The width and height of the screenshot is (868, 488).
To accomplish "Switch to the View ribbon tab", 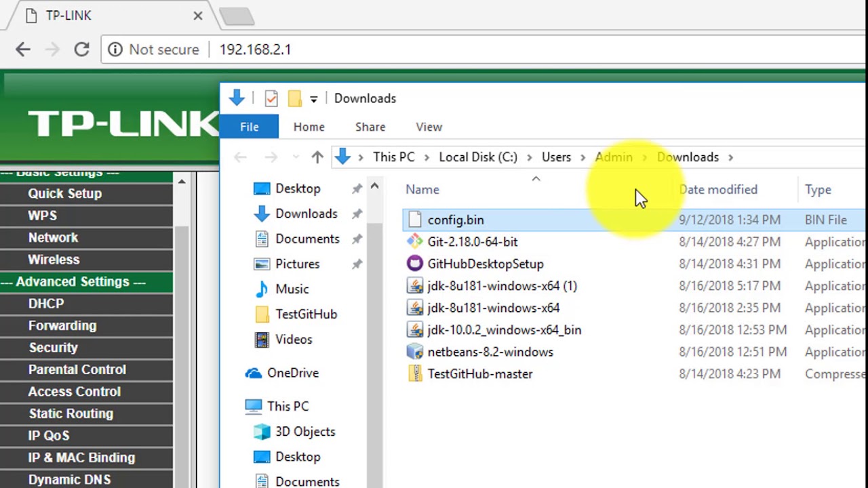I will click(429, 127).
